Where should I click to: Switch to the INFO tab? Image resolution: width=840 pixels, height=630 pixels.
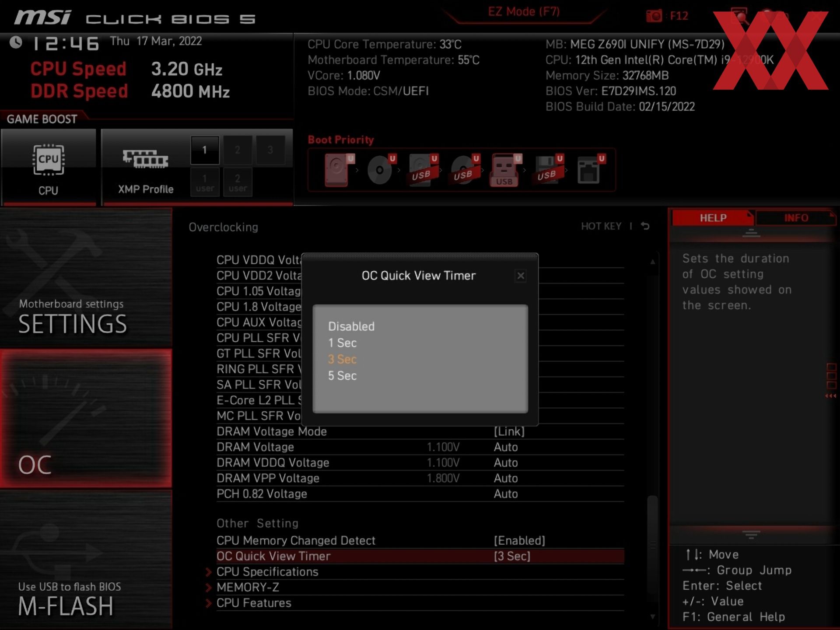pyautogui.click(x=796, y=218)
